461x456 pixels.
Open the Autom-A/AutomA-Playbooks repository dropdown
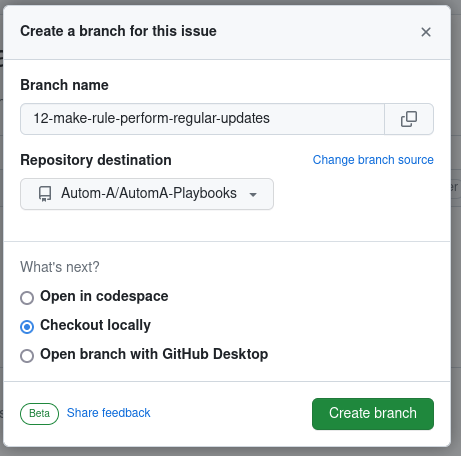[147, 194]
